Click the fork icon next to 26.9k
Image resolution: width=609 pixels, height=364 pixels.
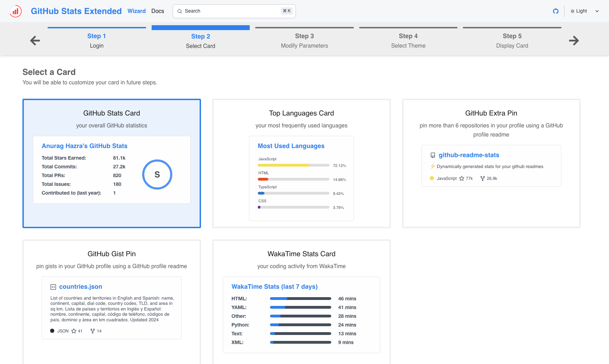(x=483, y=178)
